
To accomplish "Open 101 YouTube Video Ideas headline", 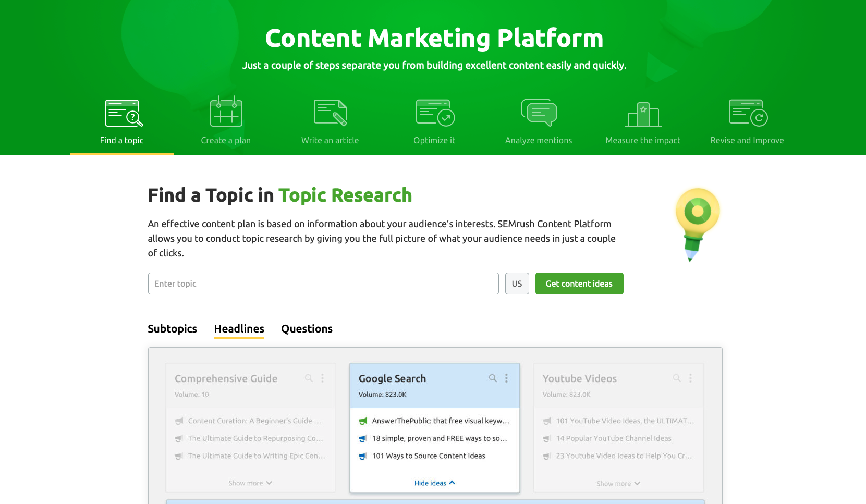I will pyautogui.click(x=625, y=421).
